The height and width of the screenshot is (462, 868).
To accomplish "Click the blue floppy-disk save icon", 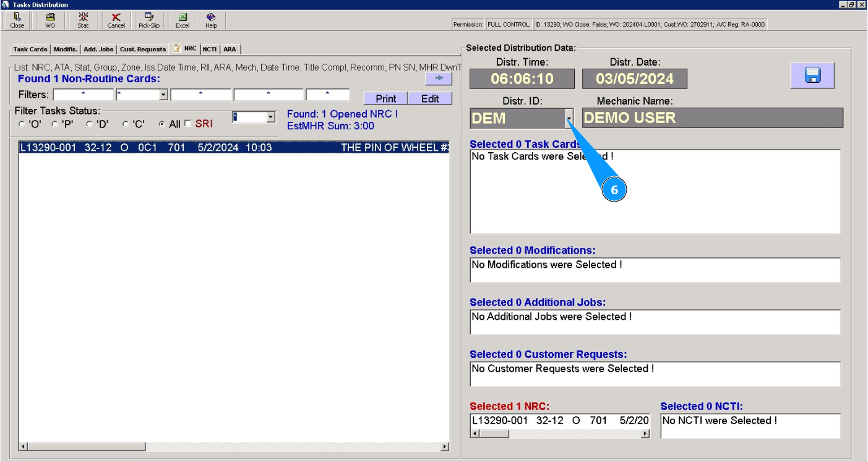I will (812, 75).
